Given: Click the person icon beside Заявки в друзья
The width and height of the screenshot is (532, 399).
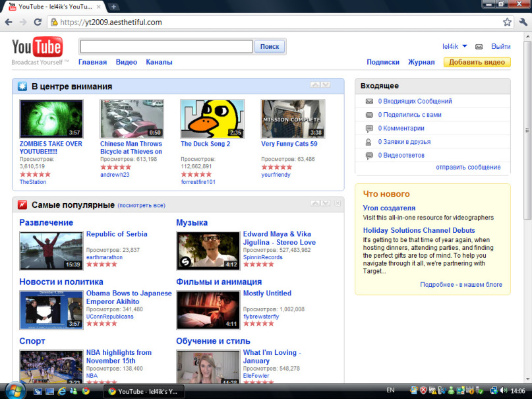Looking at the screenshot, I should pyautogui.click(x=369, y=142).
